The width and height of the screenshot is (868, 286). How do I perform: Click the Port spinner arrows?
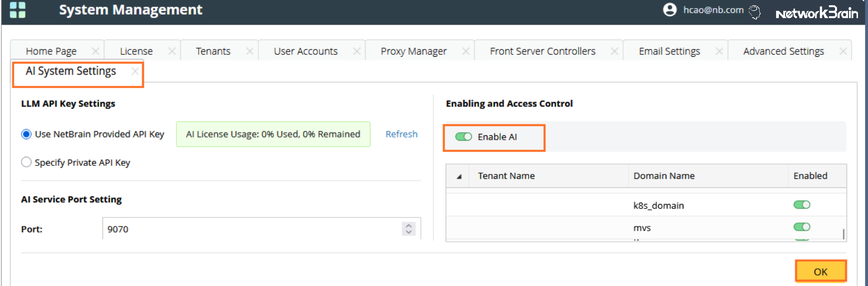point(408,229)
